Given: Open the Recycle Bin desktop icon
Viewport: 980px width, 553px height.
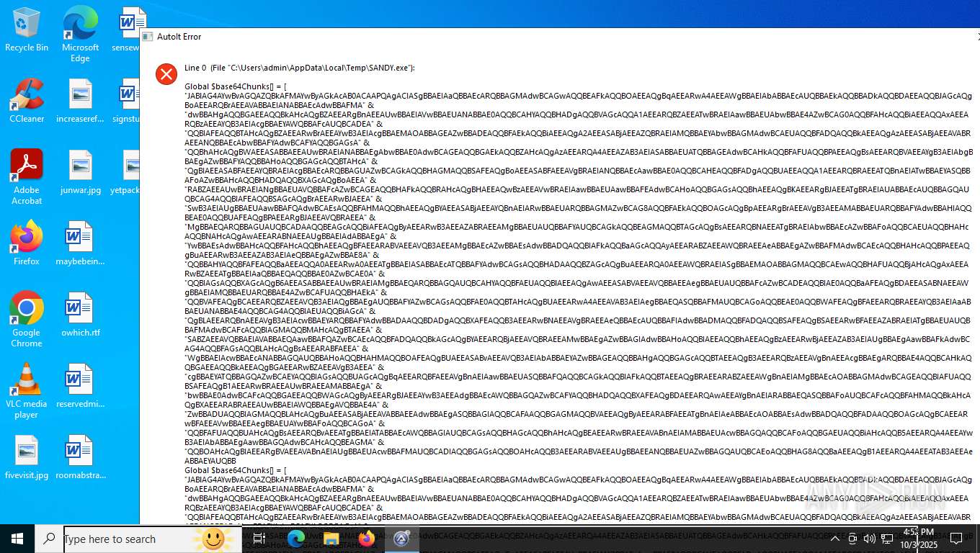Looking at the screenshot, I should click(x=27, y=30).
